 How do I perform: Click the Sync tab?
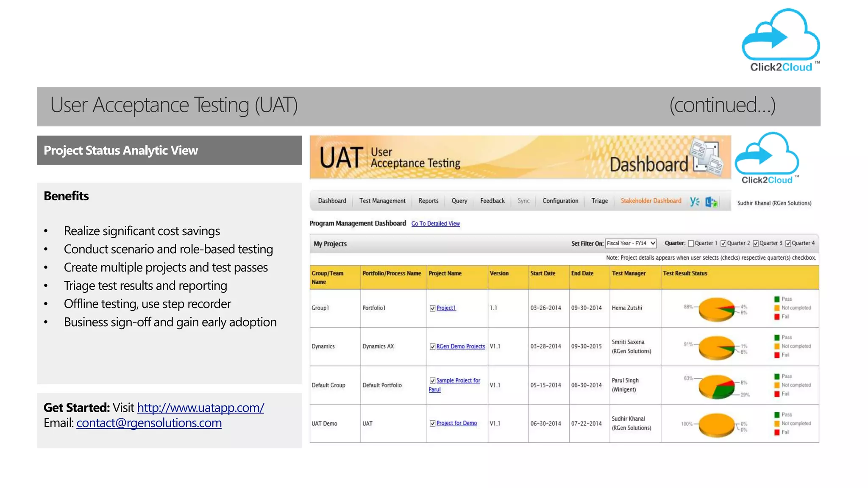tap(523, 201)
